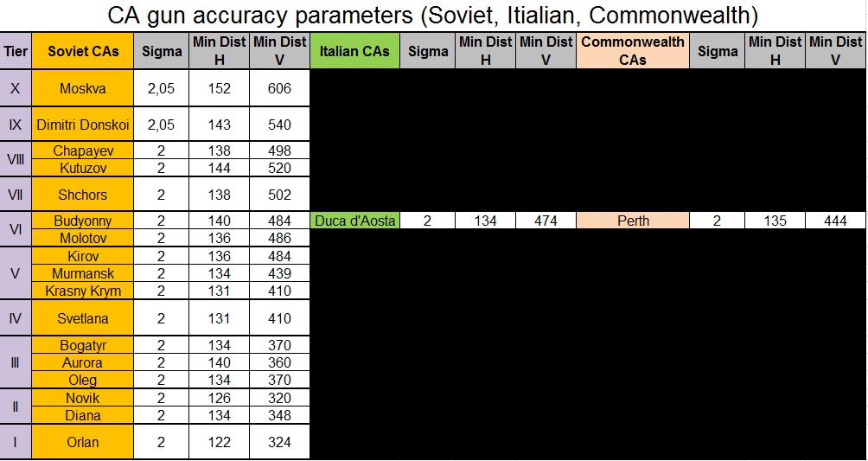Click the Bogatyr ship cell
Viewport: 868px width, 461px height.
82,345
